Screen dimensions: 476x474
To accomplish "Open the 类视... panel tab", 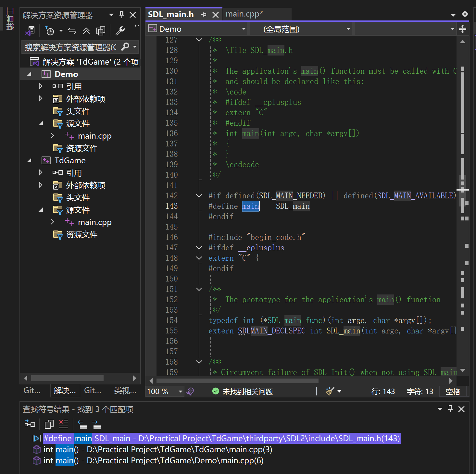I will click(x=125, y=390).
